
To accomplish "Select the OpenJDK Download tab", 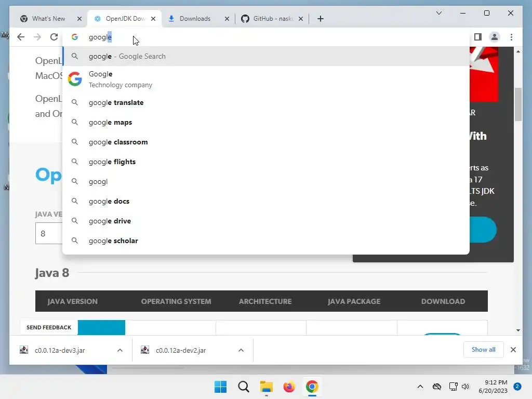I will (125, 19).
